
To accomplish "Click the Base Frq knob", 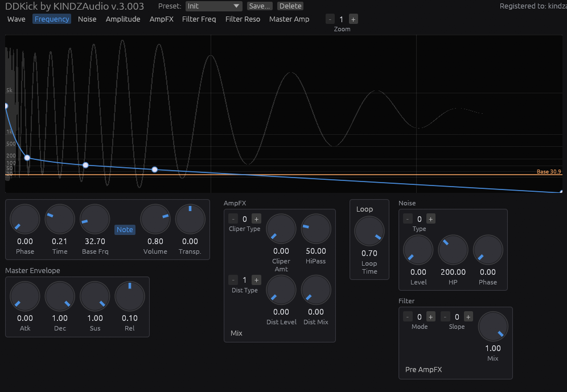I will click(x=94, y=219).
